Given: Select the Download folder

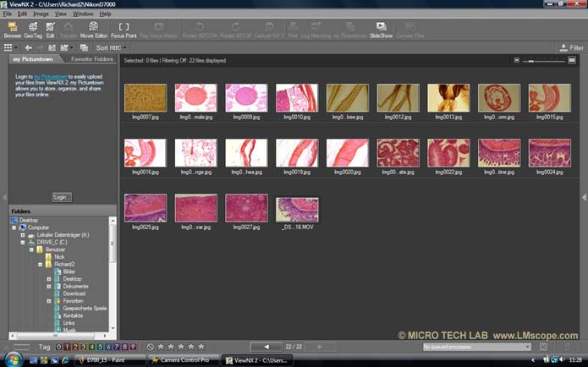Looking at the screenshot, I should (x=74, y=293).
